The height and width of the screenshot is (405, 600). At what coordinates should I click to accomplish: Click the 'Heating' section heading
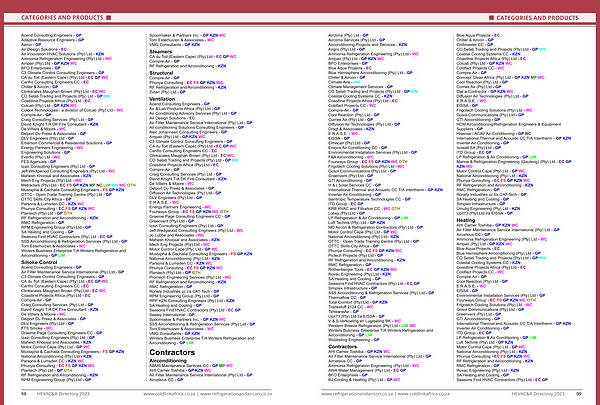tap(466, 220)
